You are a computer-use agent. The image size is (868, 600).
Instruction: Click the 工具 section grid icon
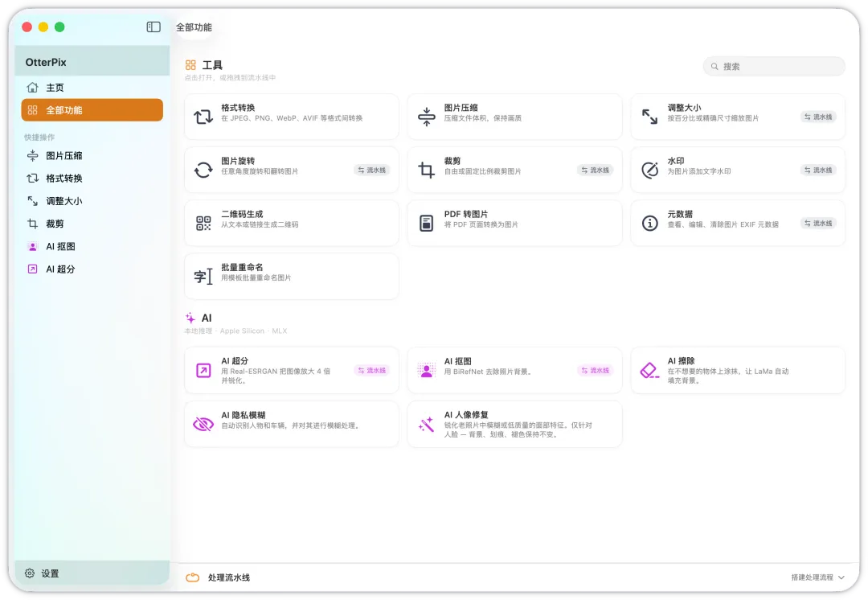[190, 65]
